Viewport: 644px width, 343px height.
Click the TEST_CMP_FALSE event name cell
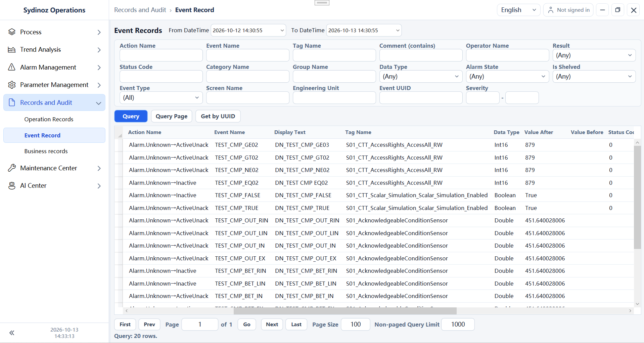238,195
